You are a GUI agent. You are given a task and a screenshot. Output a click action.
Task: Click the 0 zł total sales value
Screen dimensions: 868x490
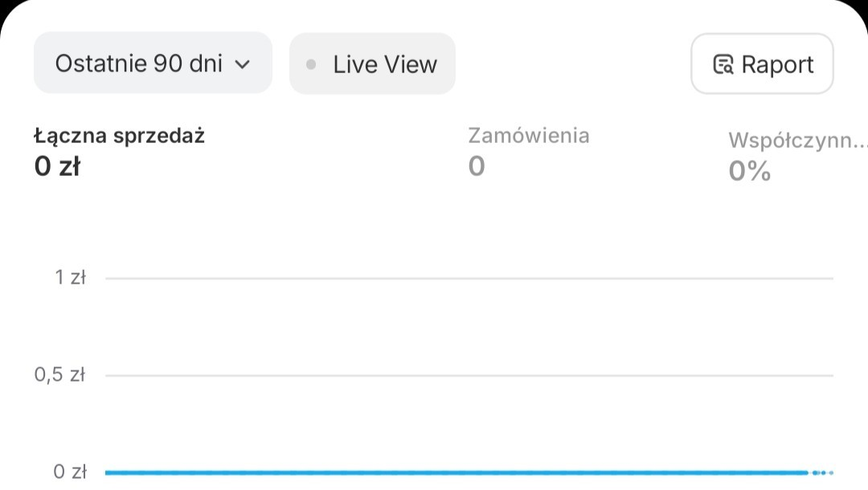pos(57,166)
